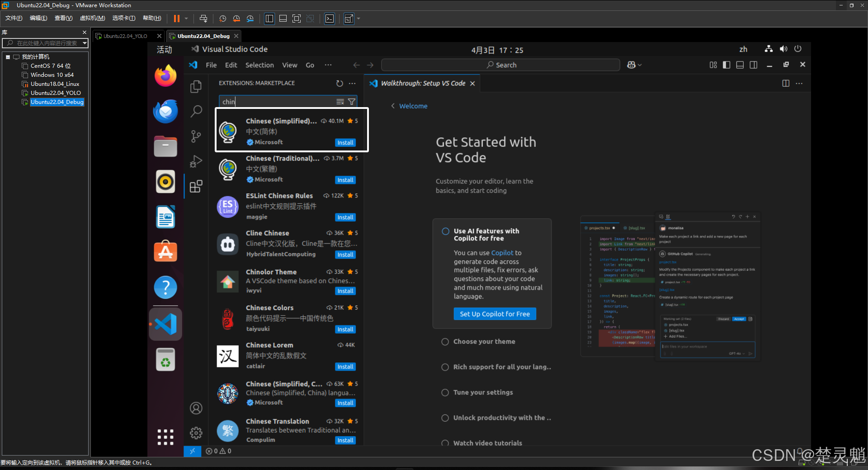Toggle primary side bar visibility
The image size is (868, 470).
point(726,65)
